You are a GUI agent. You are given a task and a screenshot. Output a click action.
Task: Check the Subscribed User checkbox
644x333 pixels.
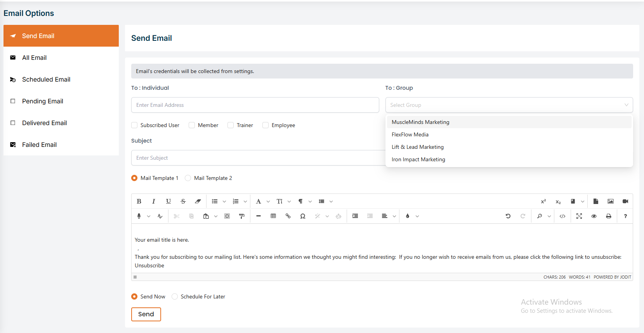coord(134,125)
